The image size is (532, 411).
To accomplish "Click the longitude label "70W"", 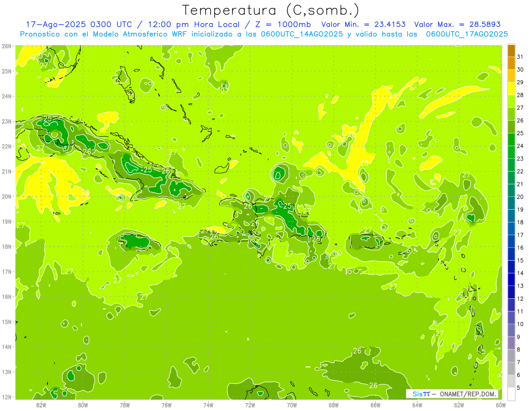I will (x=292, y=405).
